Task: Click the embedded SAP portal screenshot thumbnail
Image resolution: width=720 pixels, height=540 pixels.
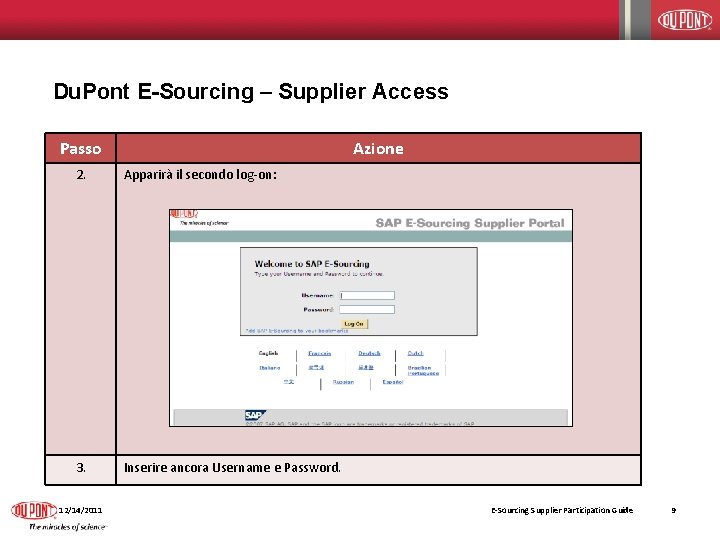Action: pyautogui.click(x=371, y=318)
